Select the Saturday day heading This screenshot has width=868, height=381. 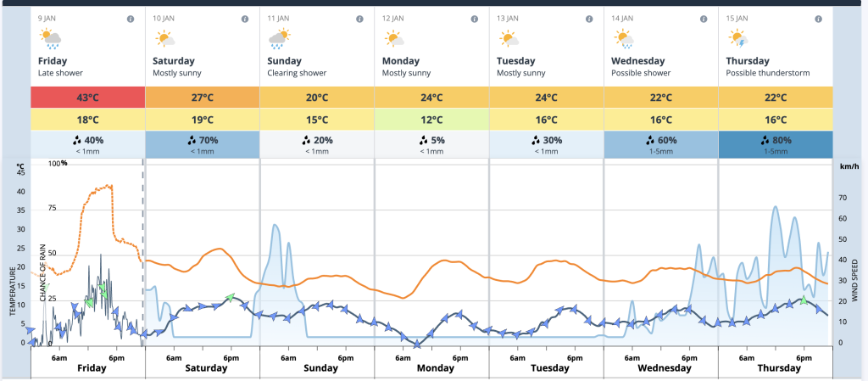(174, 61)
